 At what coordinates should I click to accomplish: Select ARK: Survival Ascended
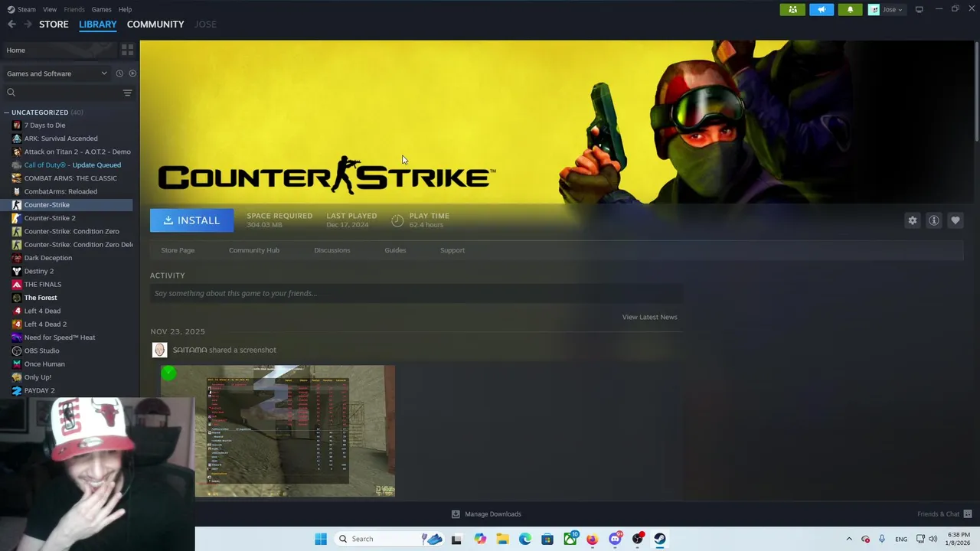pyautogui.click(x=60, y=139)
